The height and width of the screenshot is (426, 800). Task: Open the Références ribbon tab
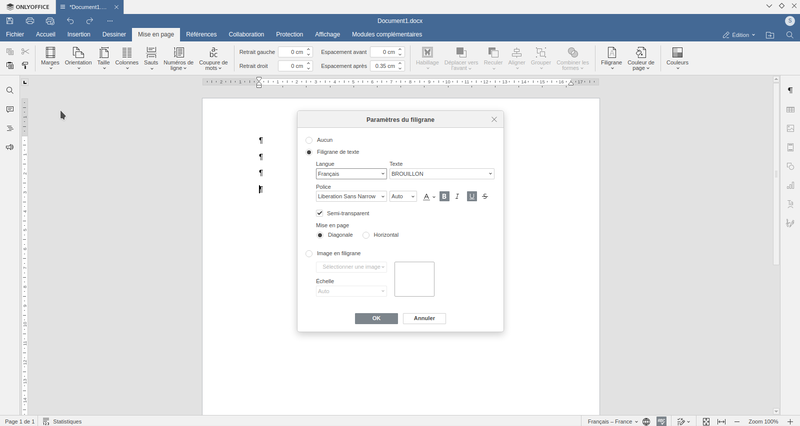point(201,34)
